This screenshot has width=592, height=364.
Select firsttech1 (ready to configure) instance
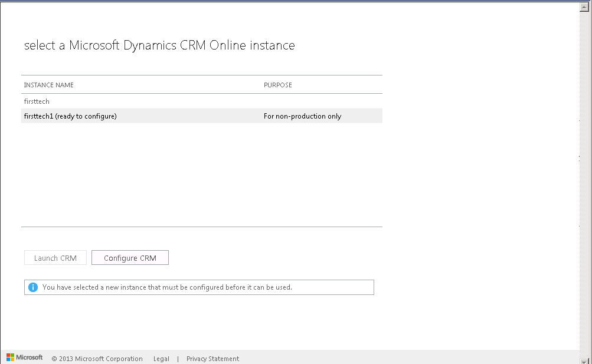tap(70, 116)
